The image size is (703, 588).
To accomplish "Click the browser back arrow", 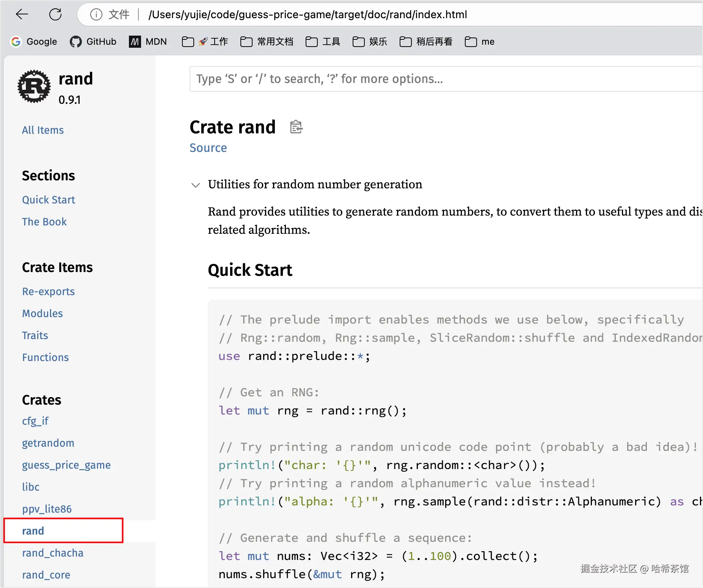I will 22,14.
